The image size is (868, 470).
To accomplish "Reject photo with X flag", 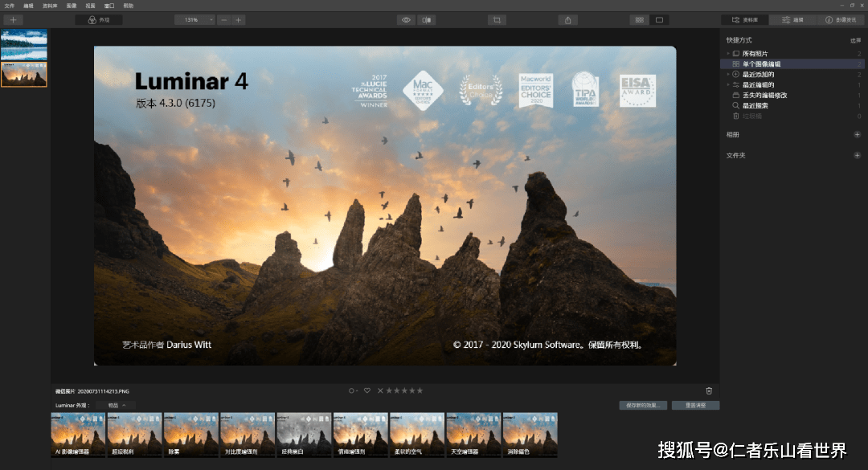I will [380, 390].
